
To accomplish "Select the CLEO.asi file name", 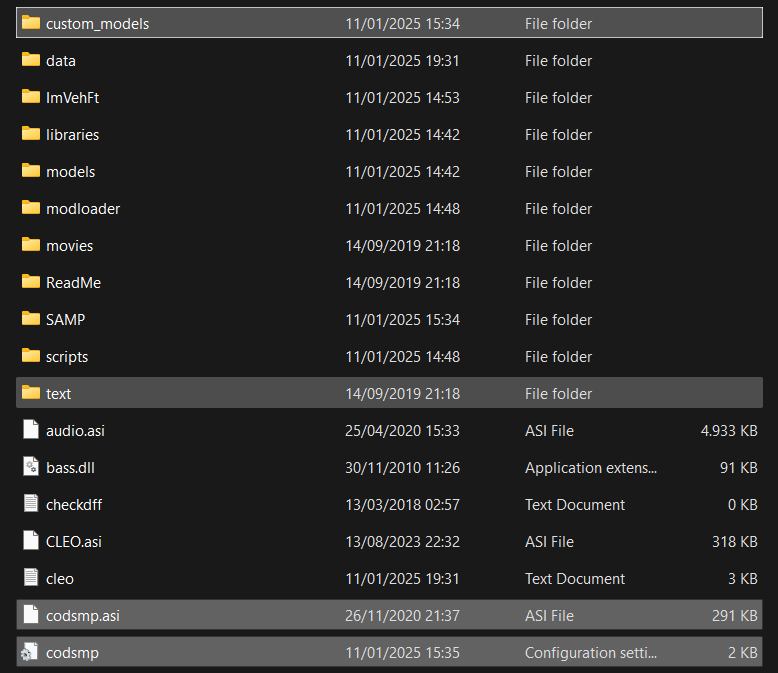I will 74,541.
